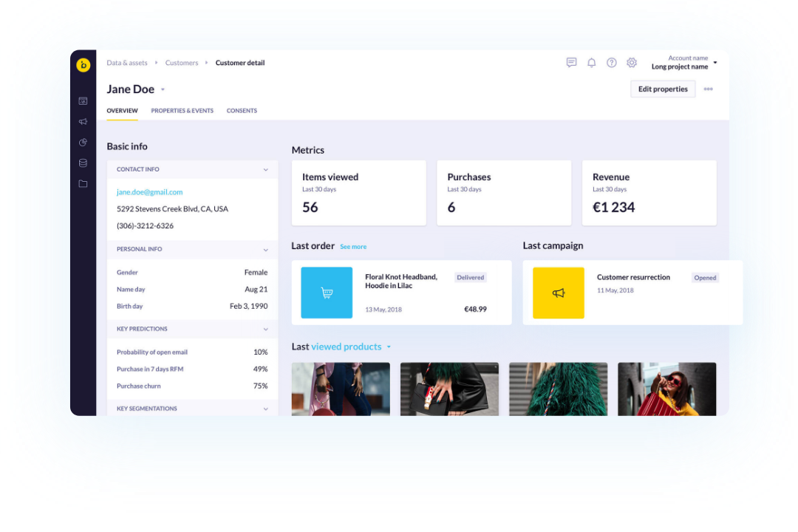Click See more next to Last order

click(353, 247)
